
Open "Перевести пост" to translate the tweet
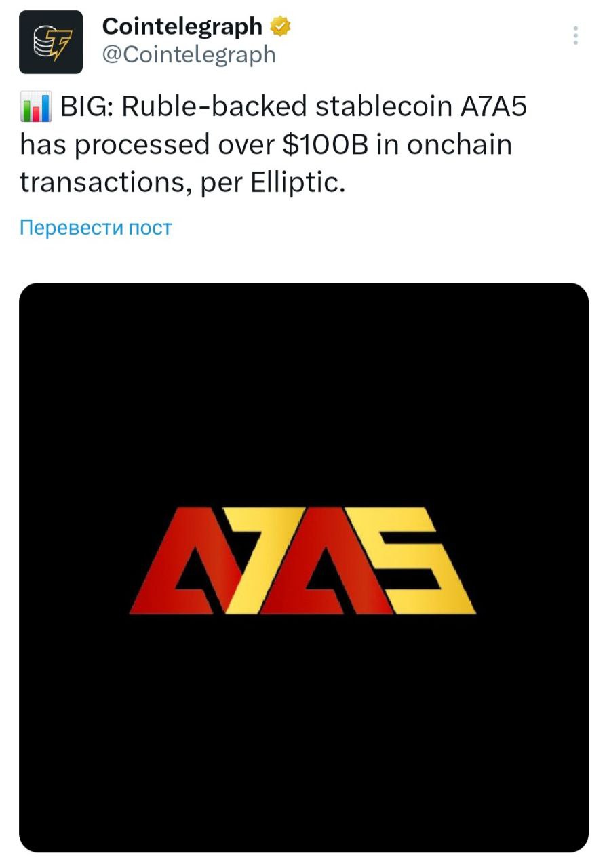(x=95, y=228)
